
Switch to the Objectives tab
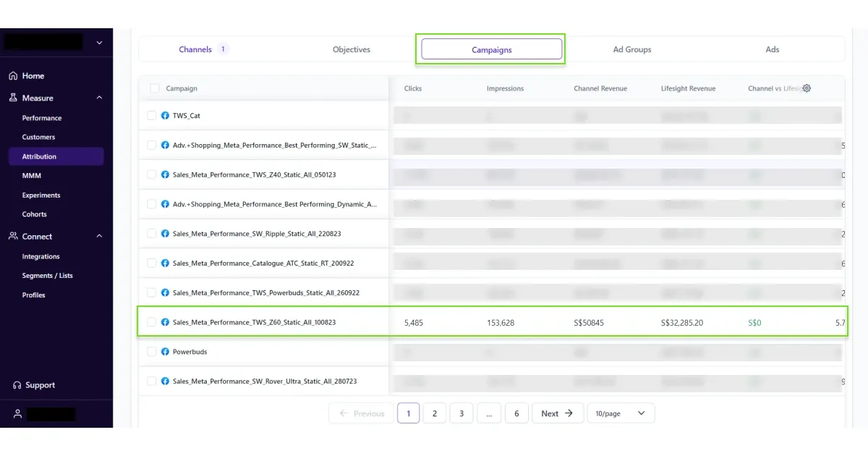[x=352, y=49]
